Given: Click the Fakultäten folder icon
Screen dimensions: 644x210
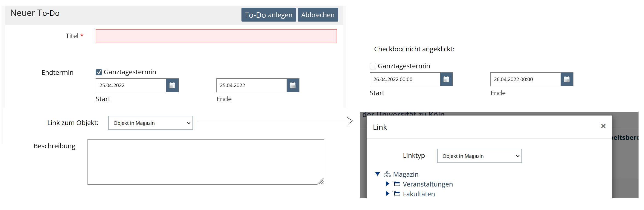Looking at the screenshot, I should (397, 194).
